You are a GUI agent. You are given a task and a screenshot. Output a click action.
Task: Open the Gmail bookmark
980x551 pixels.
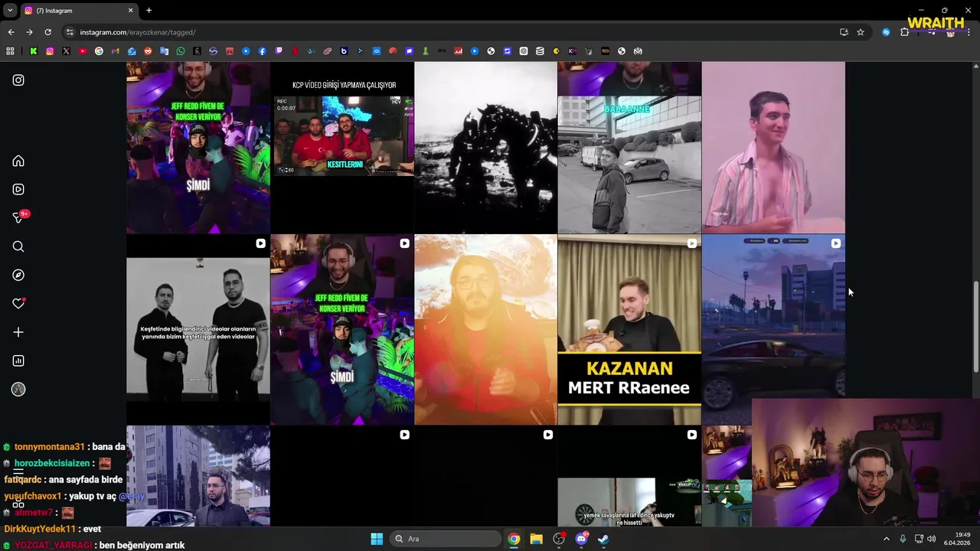pyautogui.click(x=115, y=51)
